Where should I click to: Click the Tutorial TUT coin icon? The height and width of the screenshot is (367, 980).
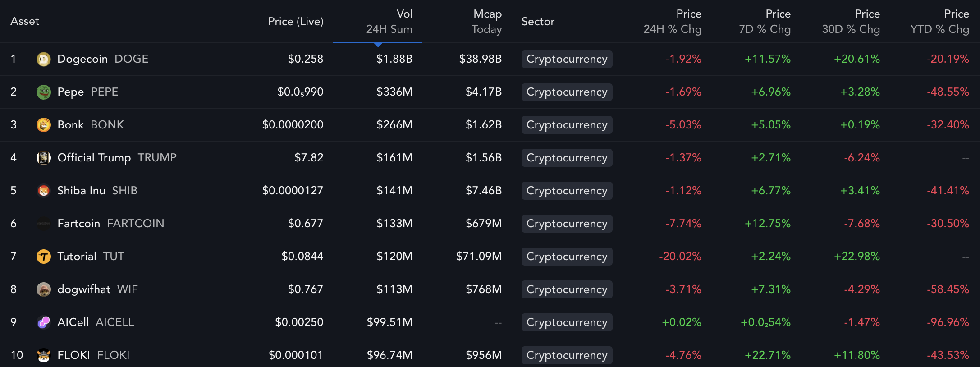(44, 257)
